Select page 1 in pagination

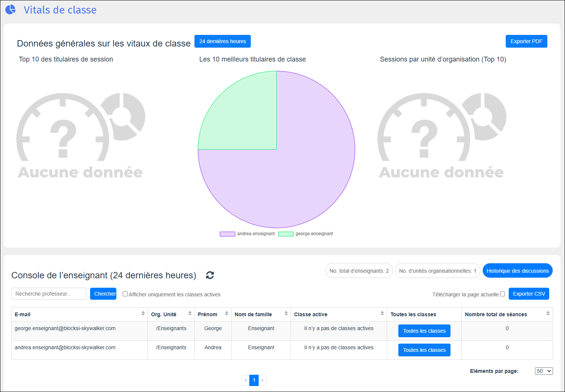254,380
